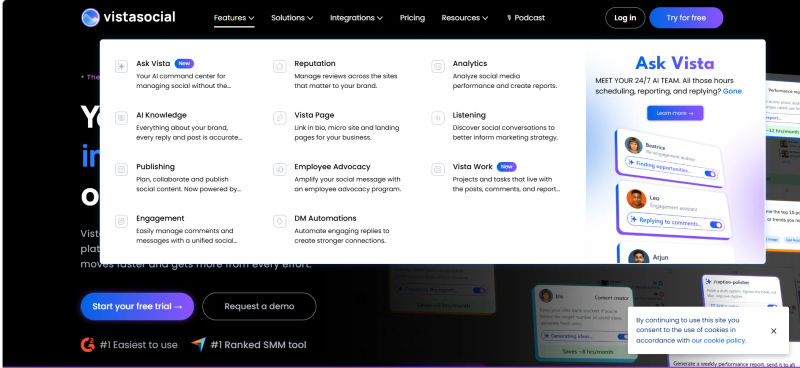Toggle the Finding opportunities switch
This screenshot has width=800, height=368.
pyautogui.click(x=710, y=174)
